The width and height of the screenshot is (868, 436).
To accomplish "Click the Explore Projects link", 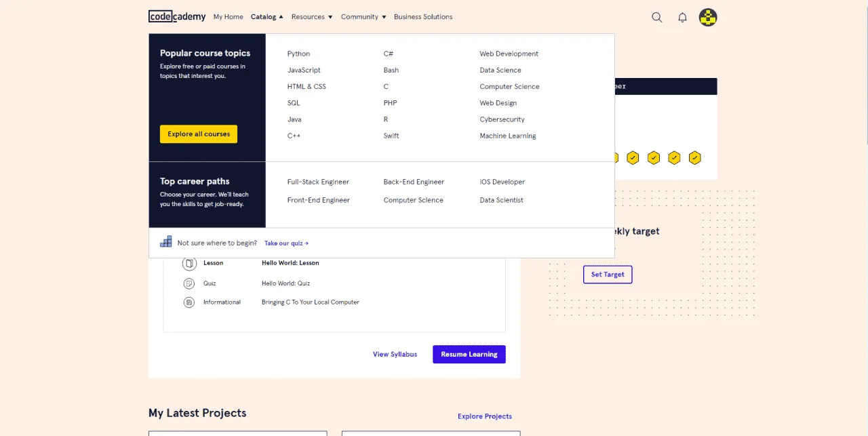I will click(x=485, y=416).
